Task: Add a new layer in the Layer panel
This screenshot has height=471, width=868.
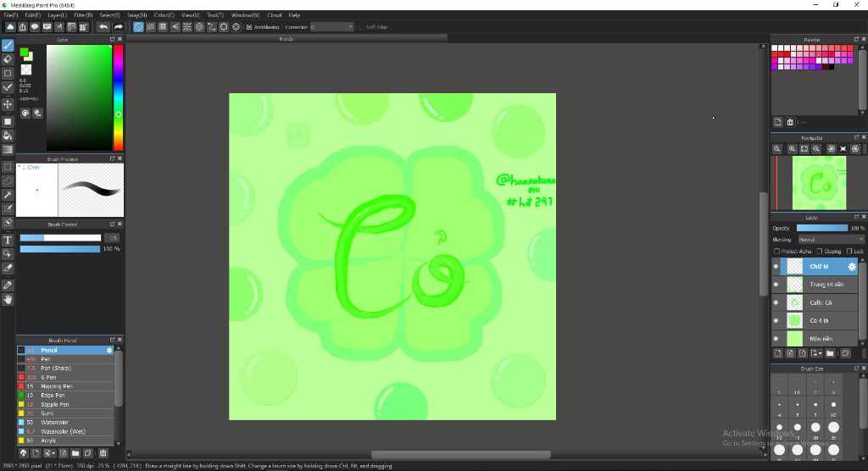Action: [x=778, y=353]
